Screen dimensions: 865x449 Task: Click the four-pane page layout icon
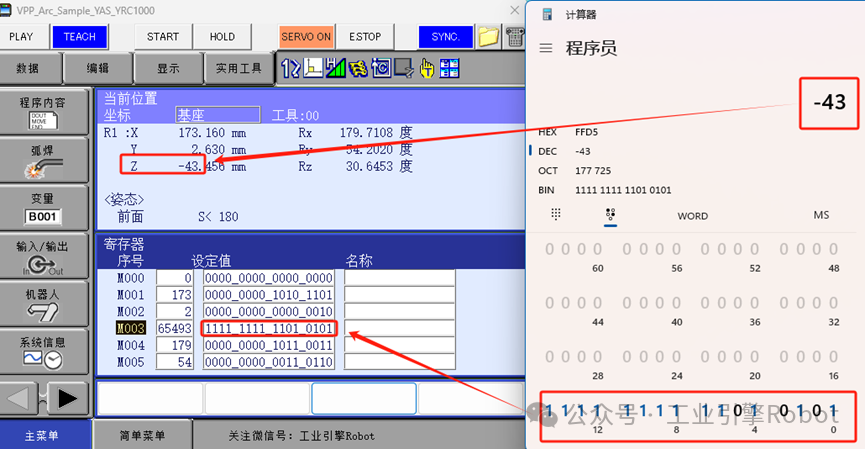pyautogui.click(x=450, y=68)
